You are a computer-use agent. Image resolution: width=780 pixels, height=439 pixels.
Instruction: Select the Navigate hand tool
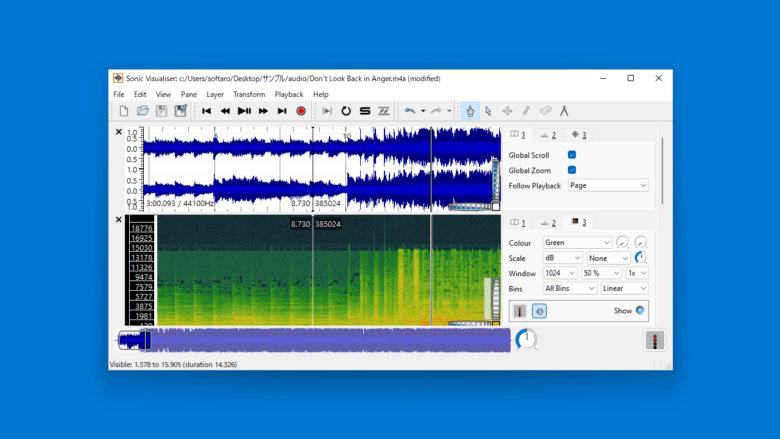tap(470, 111)
